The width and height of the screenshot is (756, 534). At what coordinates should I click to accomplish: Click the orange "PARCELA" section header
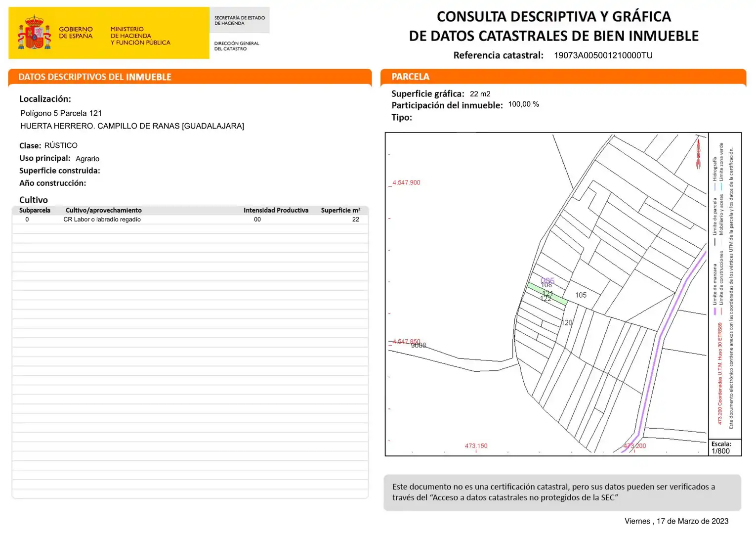coord(411,77)
